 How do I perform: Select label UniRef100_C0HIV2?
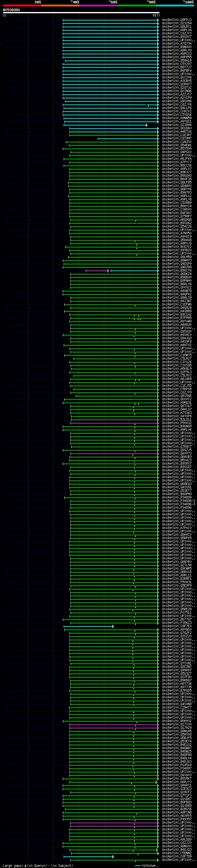pos(176,111)
